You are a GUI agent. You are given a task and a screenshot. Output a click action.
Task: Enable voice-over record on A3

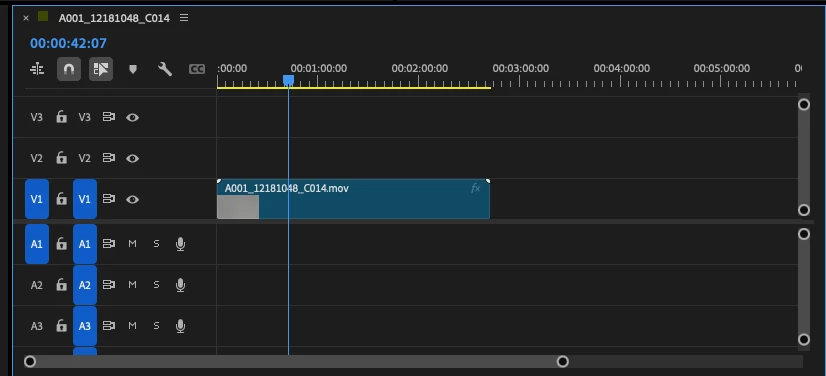(x=180, y=326)
